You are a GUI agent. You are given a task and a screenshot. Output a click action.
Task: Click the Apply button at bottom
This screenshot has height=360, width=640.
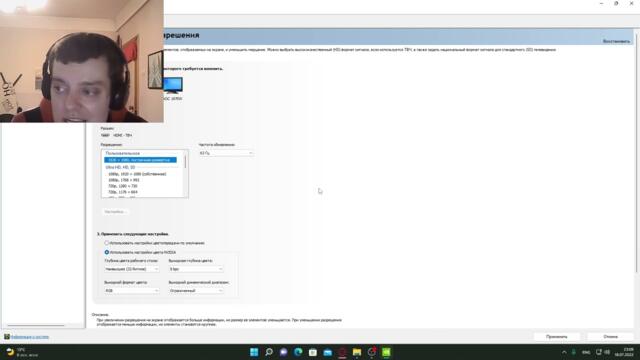557,337
